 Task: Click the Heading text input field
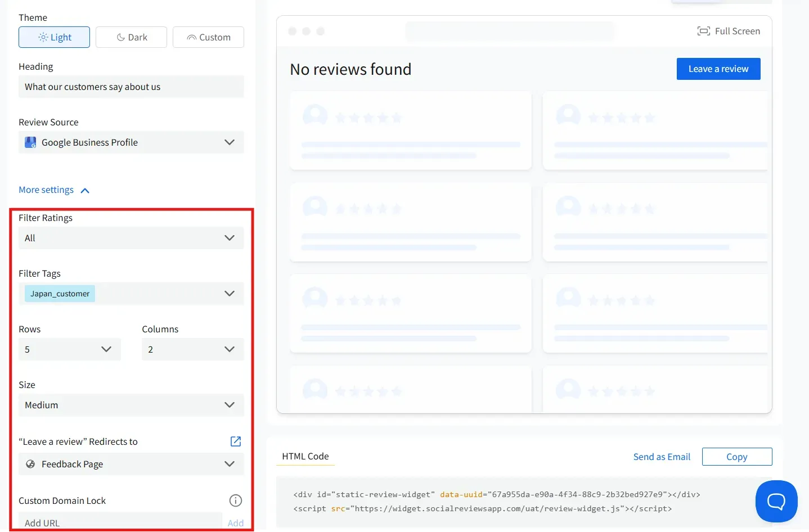131,87
